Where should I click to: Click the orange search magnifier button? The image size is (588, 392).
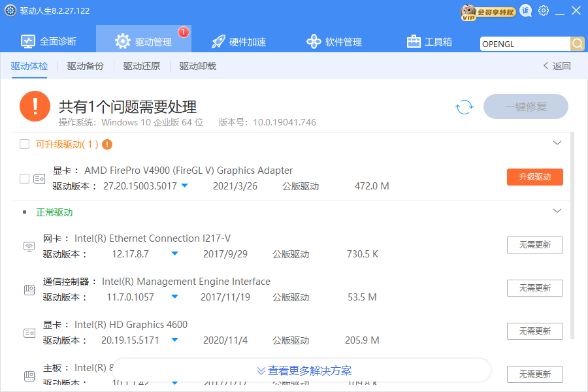[578, 44]
